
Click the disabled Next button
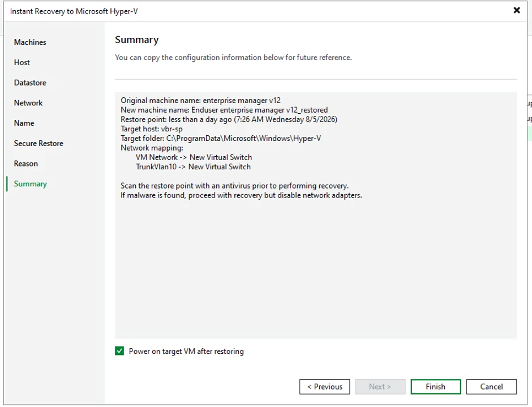(x=380, y=387)
